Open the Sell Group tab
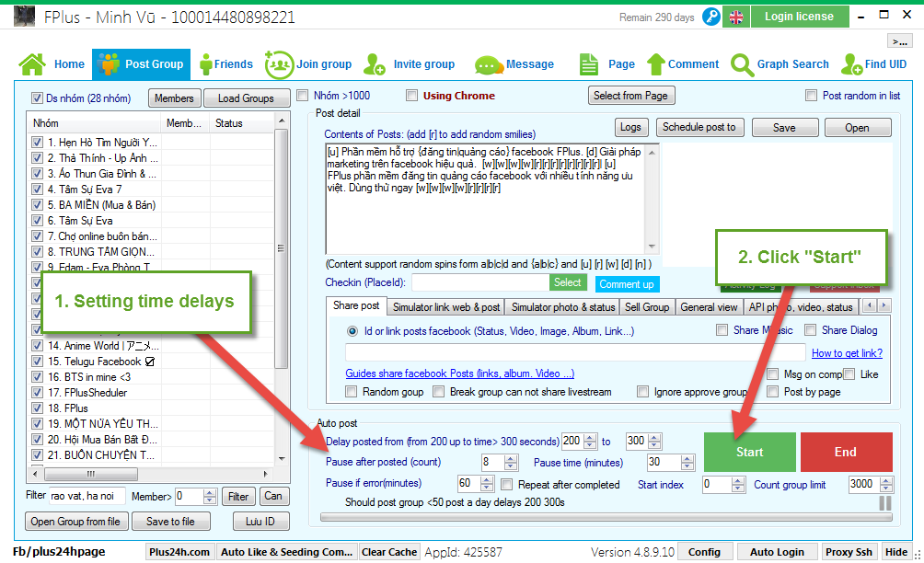The image size is (924, 563). coord(647,307)
